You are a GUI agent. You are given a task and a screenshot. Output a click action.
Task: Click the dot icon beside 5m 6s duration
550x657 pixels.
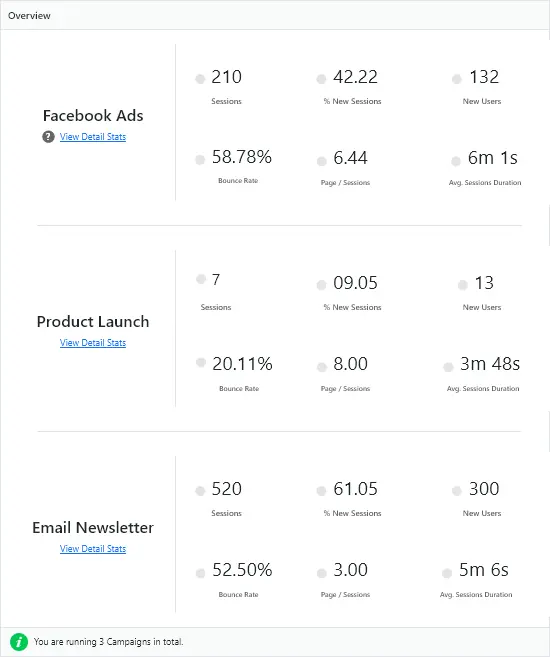(447, 573)
